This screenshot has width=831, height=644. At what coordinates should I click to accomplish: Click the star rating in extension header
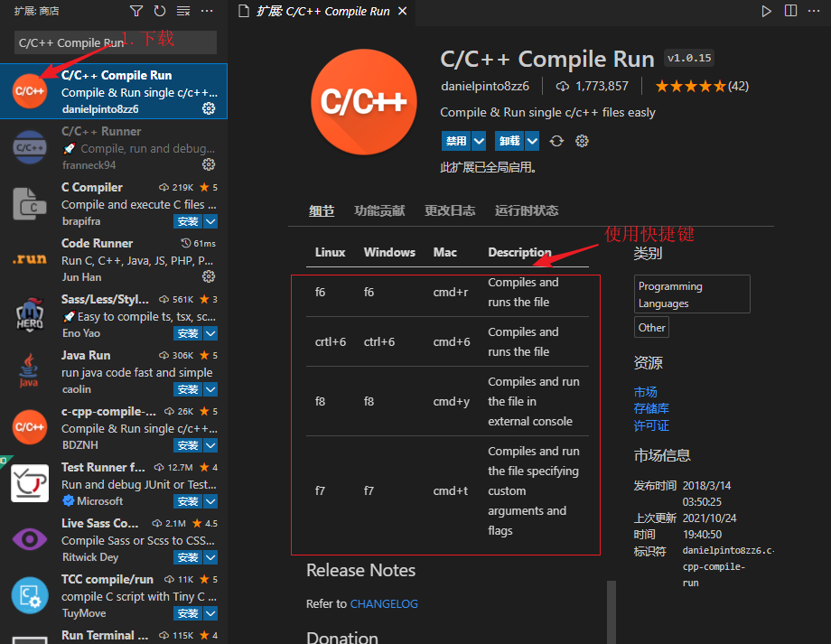tap(691, 87)
